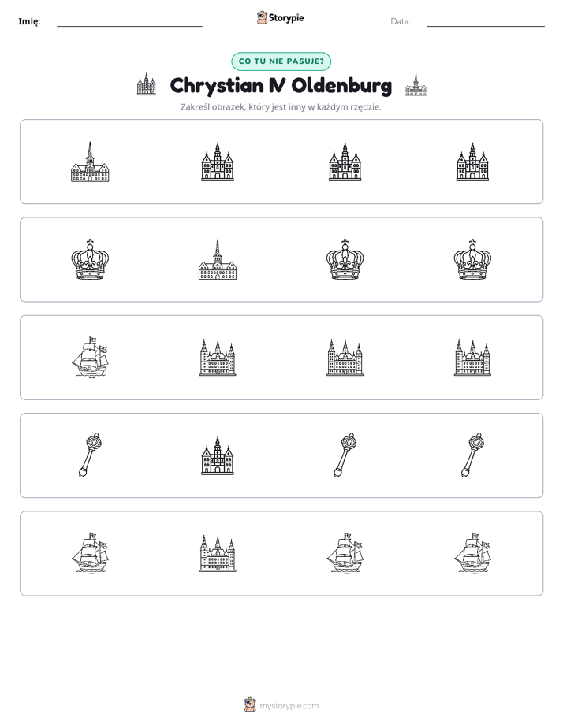Click the last castle in row one
This screenshot has height=728, width=563.
coord(472,162)
